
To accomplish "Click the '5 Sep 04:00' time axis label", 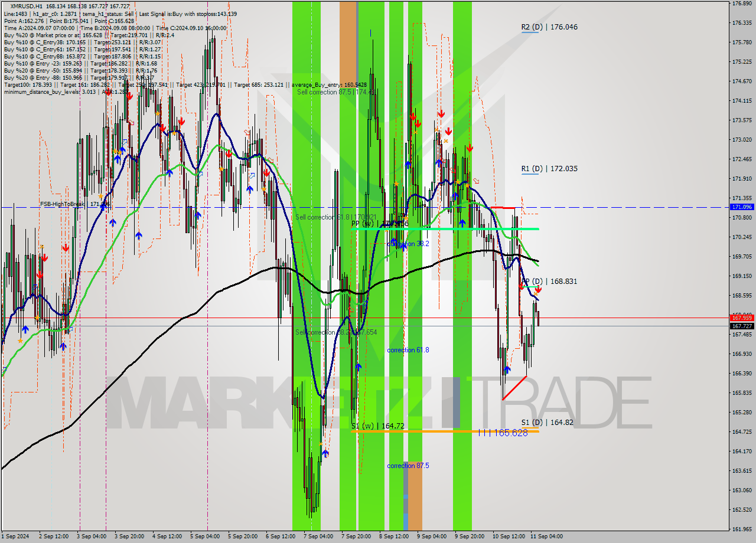I will [205, 537].
